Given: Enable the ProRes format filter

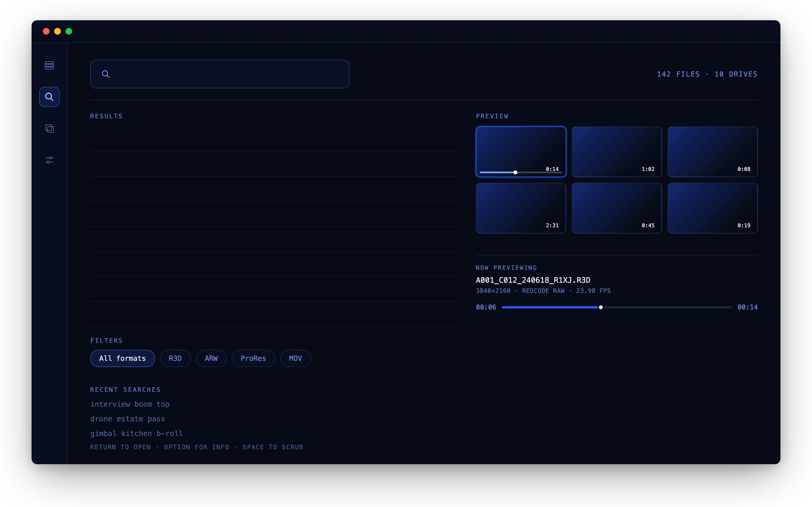Looking at the screenshot, I should pyautogui.click(x=253, y=358).
